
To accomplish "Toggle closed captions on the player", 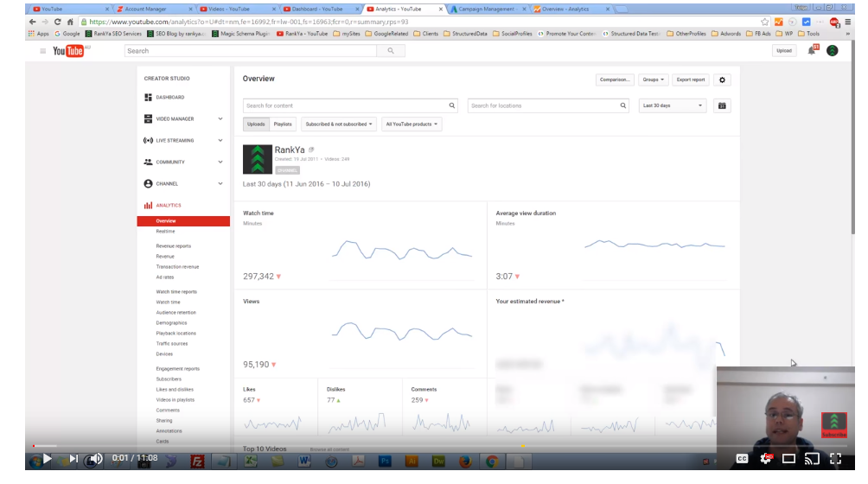I will 742,459.
